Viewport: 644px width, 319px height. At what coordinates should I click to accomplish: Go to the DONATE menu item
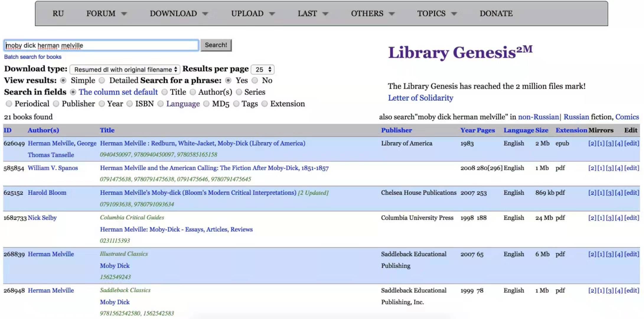click(496, 14)
